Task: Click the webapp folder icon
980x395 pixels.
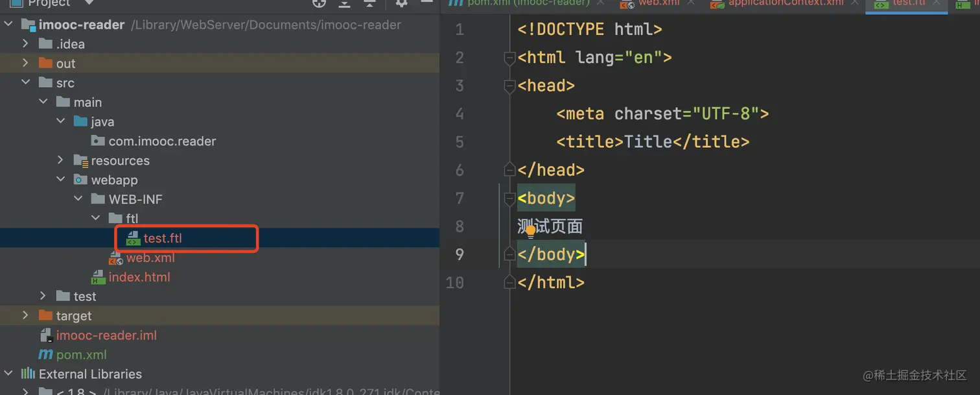Action: coord(80,180)
